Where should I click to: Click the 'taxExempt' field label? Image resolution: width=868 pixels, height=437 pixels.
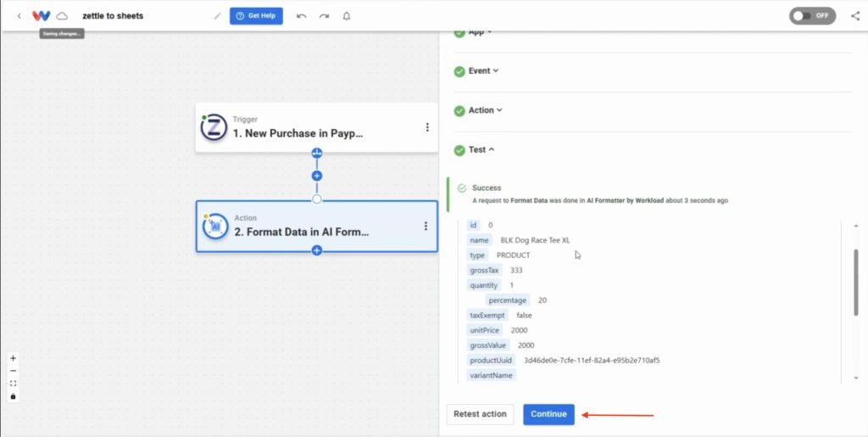click(x=487, y=315)
